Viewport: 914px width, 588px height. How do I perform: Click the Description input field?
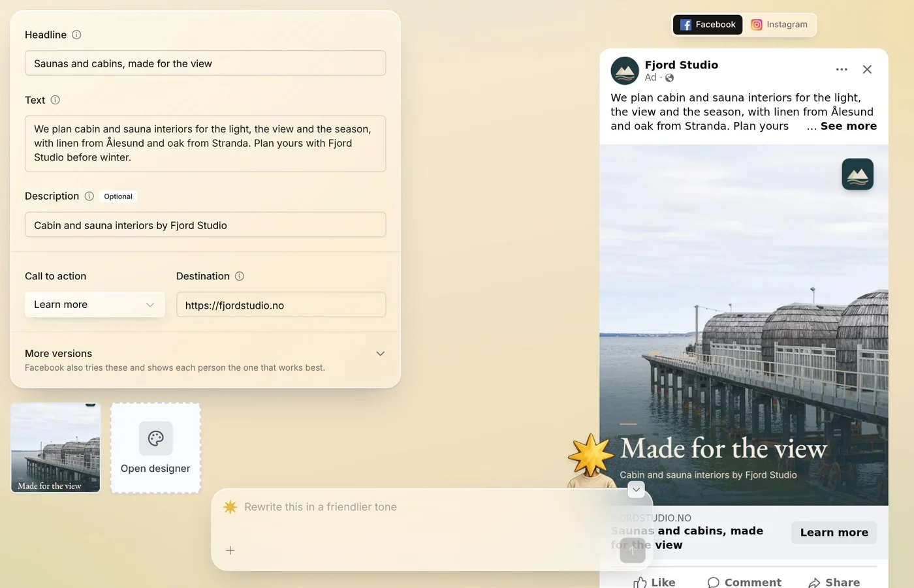click(205, 225)
